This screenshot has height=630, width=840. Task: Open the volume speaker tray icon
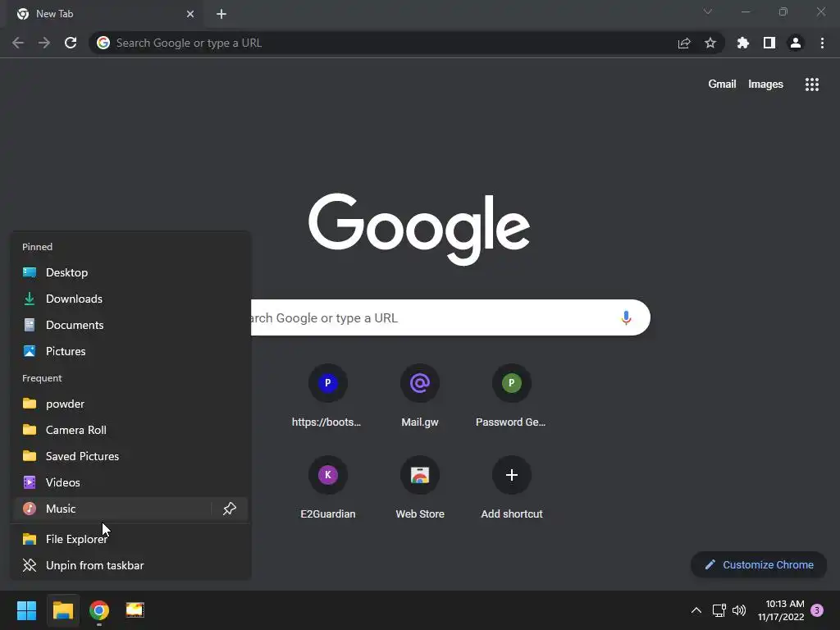point(739,610)
